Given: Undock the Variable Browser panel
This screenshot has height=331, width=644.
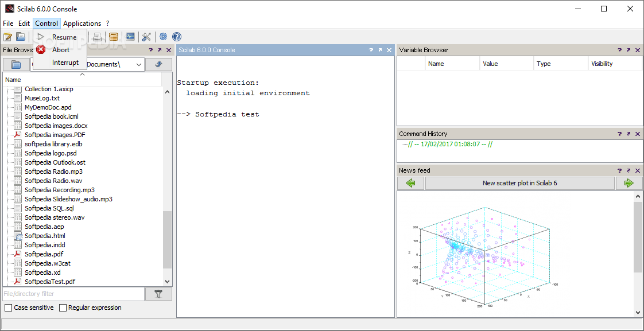Looking at the screenshot, I should (x=629, y=50).
